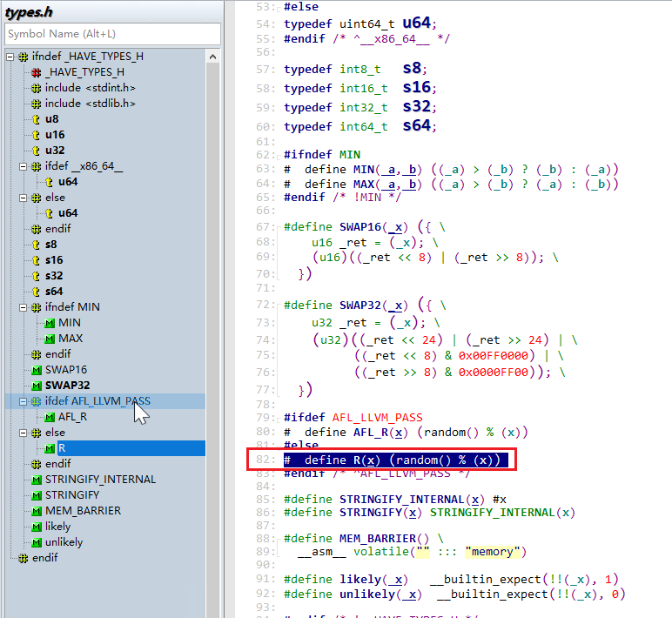Collapse the else node containing R

pyautogui.click(x=24, y=433)
